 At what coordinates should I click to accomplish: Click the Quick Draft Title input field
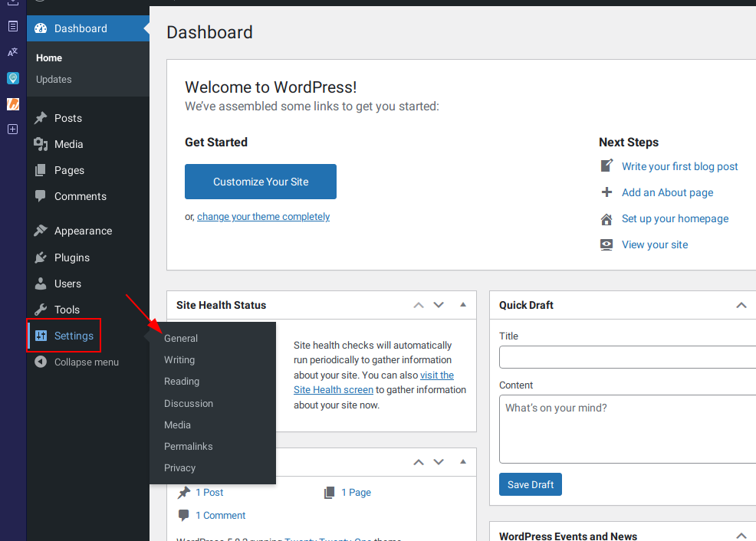(x=628, y=357)
